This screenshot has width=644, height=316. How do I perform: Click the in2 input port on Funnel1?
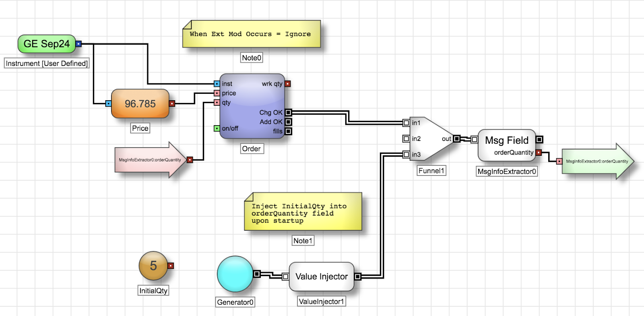pyautogui.click(x=406, y=139)
